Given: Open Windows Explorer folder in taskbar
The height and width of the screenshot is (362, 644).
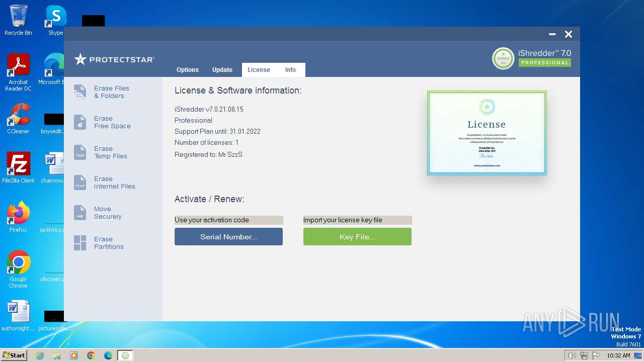Looking at the screenshot, I should [x=57, y=355].
